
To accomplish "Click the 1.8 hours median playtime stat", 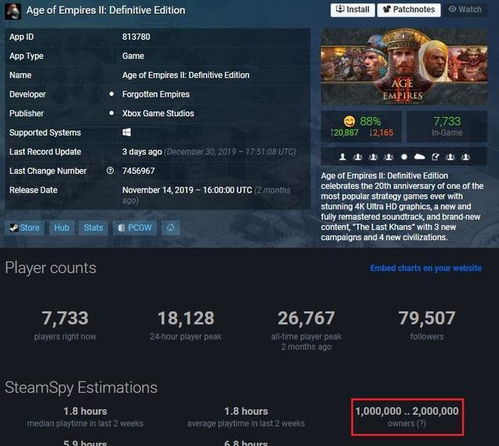I will [x=85, y=417].
